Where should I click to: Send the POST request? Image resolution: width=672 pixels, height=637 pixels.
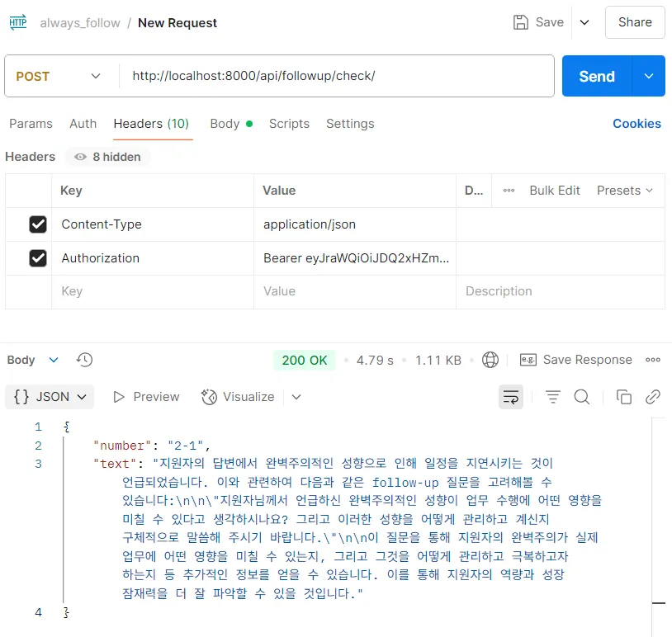pos(597,76)
